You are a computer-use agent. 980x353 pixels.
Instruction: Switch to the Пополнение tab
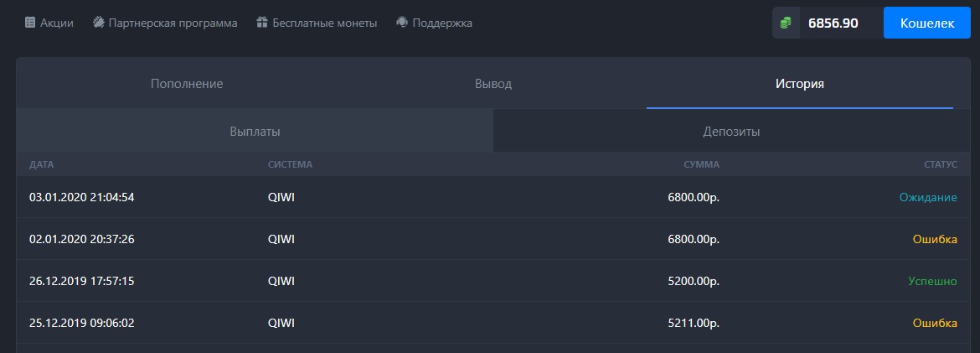pyautogui.click(x=187, y=84)
